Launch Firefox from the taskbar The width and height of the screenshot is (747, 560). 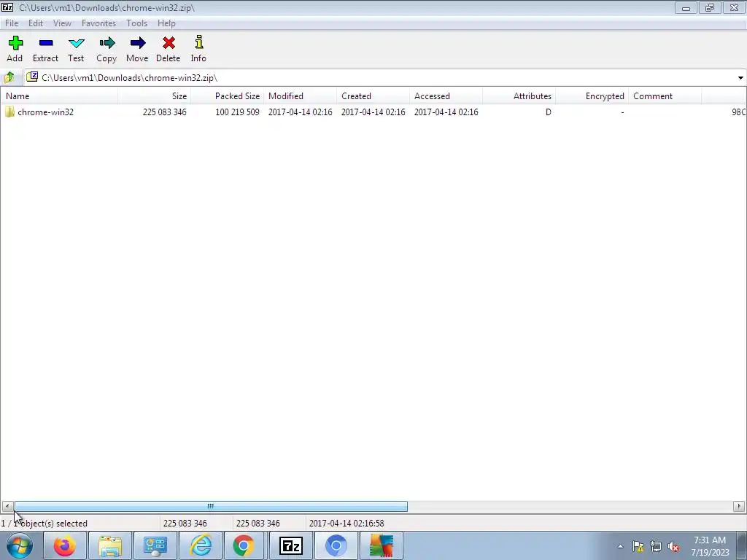point(64,545)
